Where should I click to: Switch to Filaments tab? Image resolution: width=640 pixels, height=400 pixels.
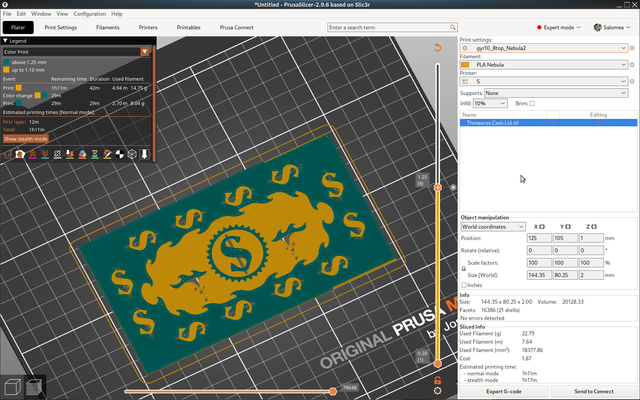coord(108,27)
